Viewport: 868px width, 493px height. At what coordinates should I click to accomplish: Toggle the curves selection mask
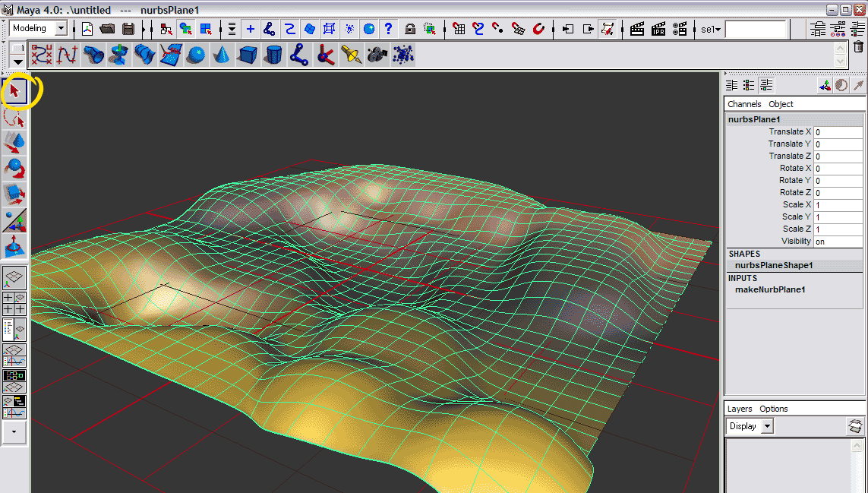(289, 29)
